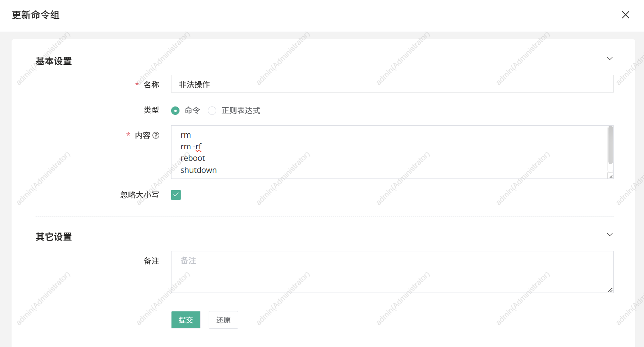Click the 还原 reset button
The height and width of the screenshot is (347, 644).
223,320
